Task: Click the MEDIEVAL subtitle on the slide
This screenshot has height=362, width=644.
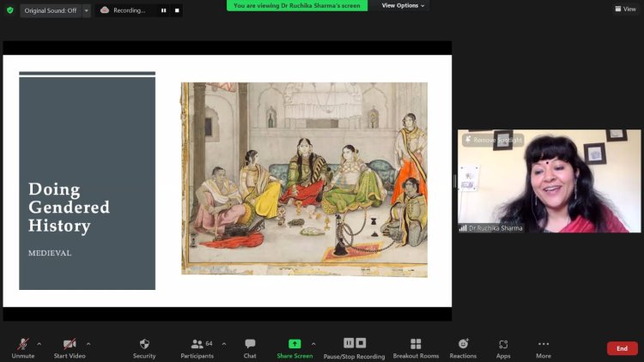Action: [x=50, y=253]
